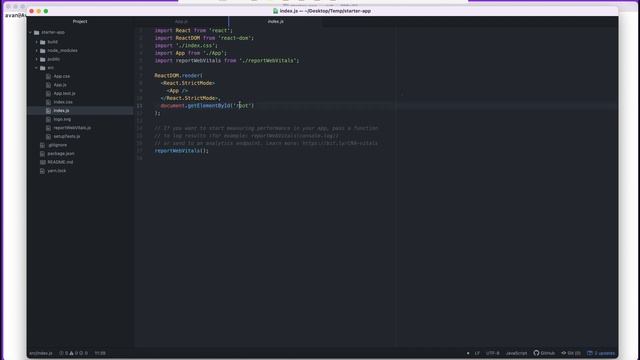Change the LF line ending setting
The image size is (640, 360).
[x=477, y=353]
